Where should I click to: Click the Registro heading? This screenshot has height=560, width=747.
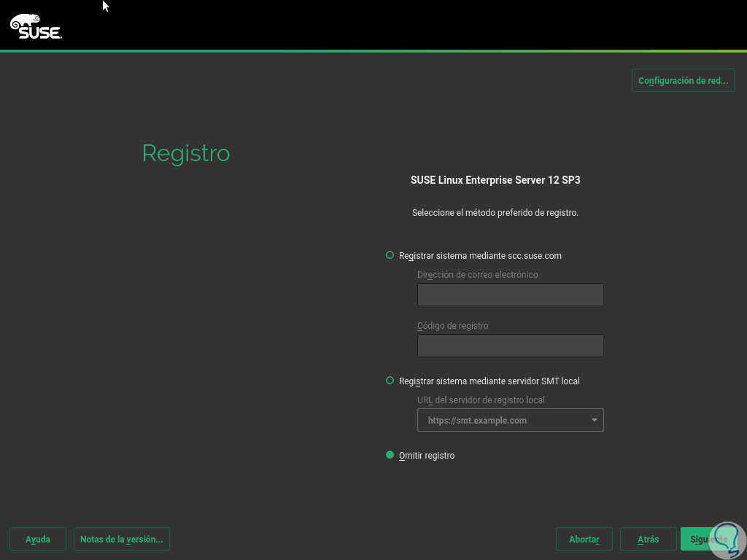coord(186,153)
